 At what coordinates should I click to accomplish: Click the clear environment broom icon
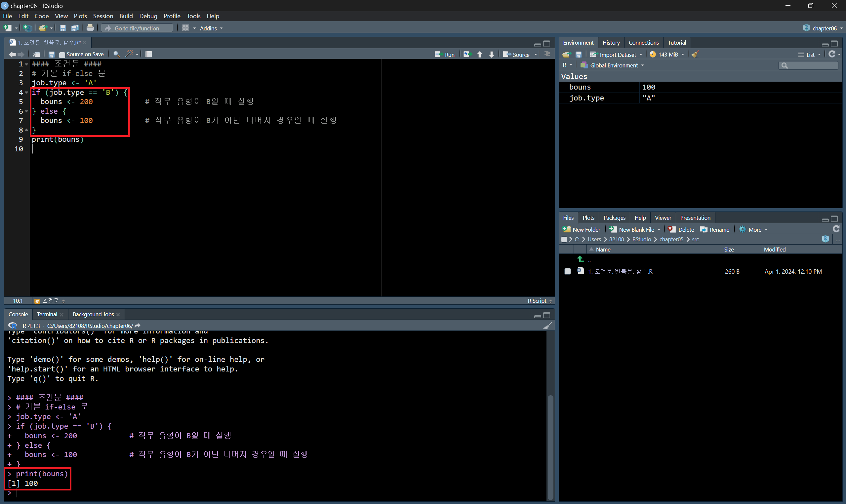(x=695, y=54)
